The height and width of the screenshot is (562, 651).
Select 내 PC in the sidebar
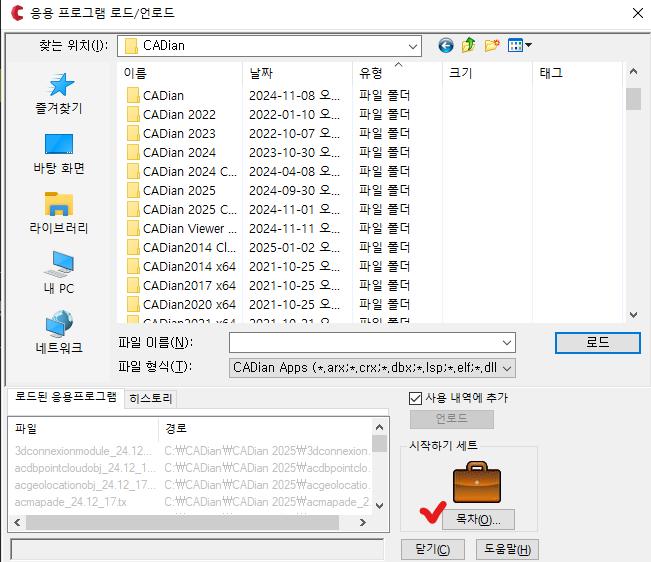59,273
